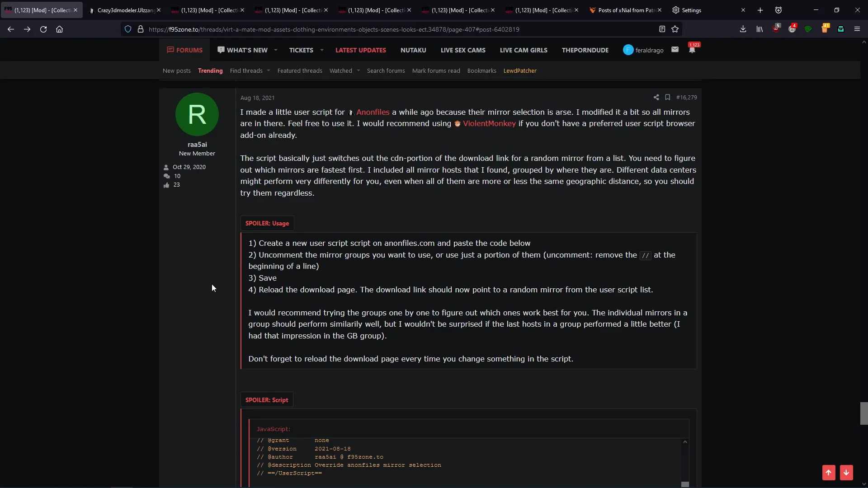Open the ThePornDude navigation link
868x488 pixels.
coord(585,50)
